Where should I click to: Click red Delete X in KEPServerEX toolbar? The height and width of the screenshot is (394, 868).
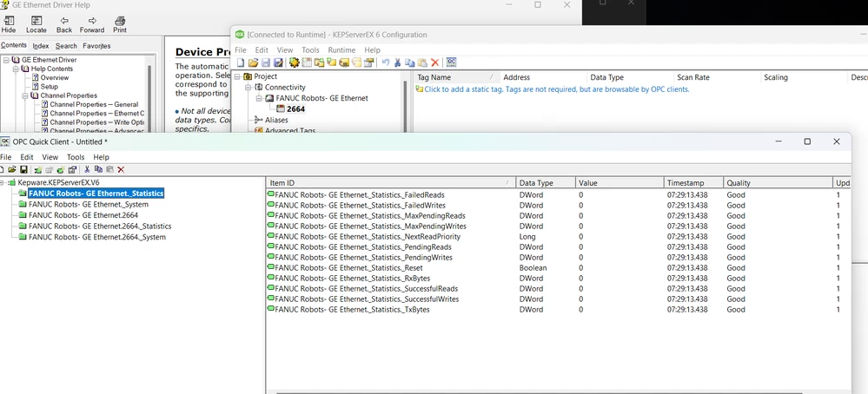click(x=435, y=62)
